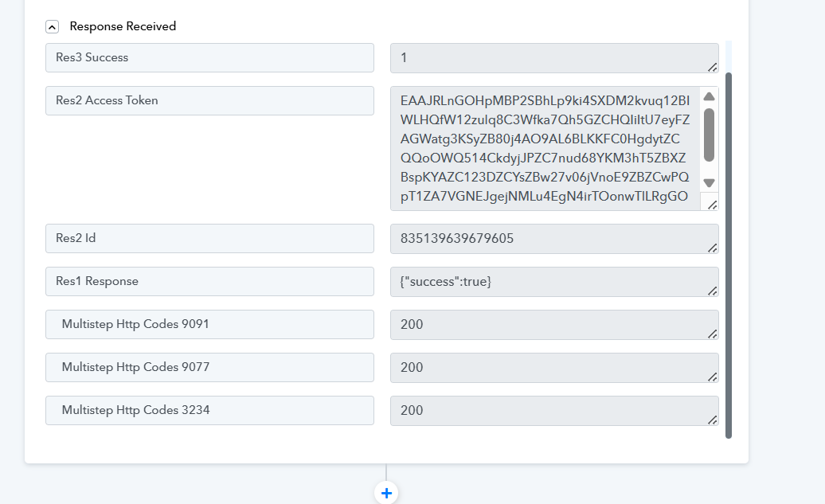The height and width of the screenshot is (504, 825).
Task: Select Multistep Http Codes 9091 label
Action: [x=209, y=324]
